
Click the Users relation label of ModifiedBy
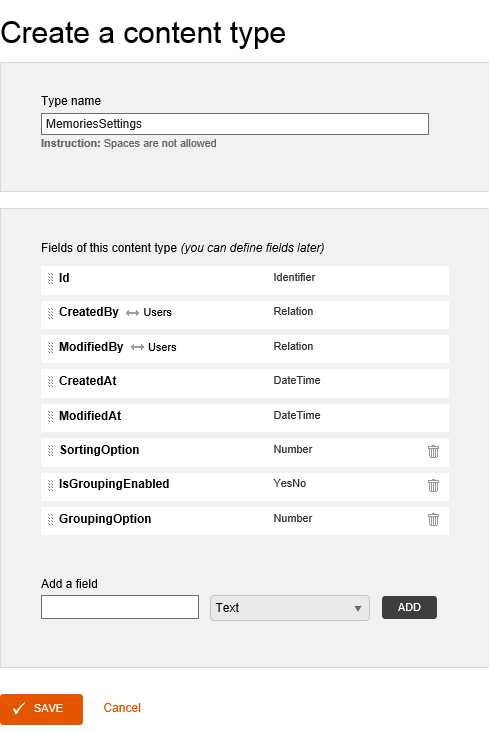[162, 347]
